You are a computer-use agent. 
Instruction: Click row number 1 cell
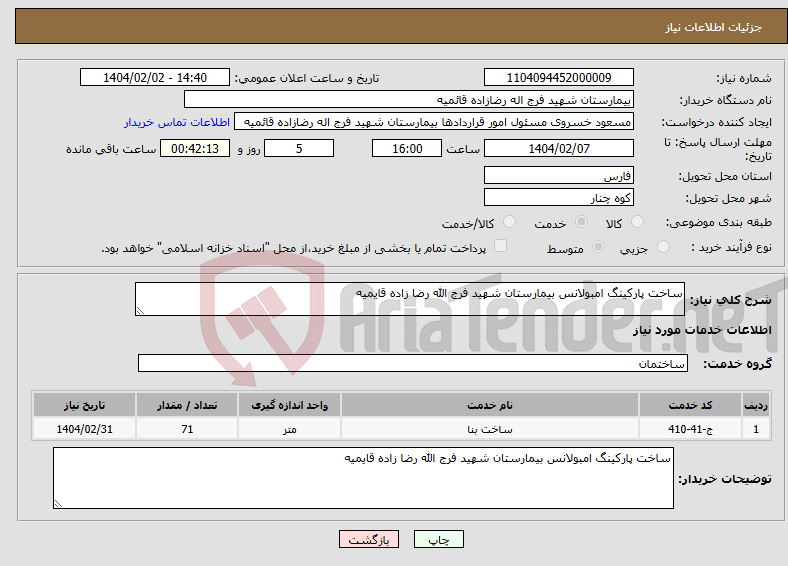pos(756,429)
